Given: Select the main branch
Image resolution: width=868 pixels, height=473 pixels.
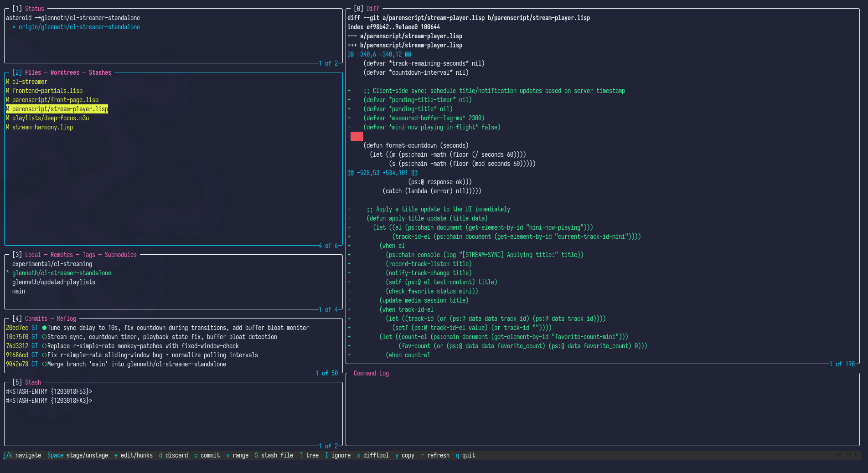Looking at the screenshot, I should (x=19, y=291).
